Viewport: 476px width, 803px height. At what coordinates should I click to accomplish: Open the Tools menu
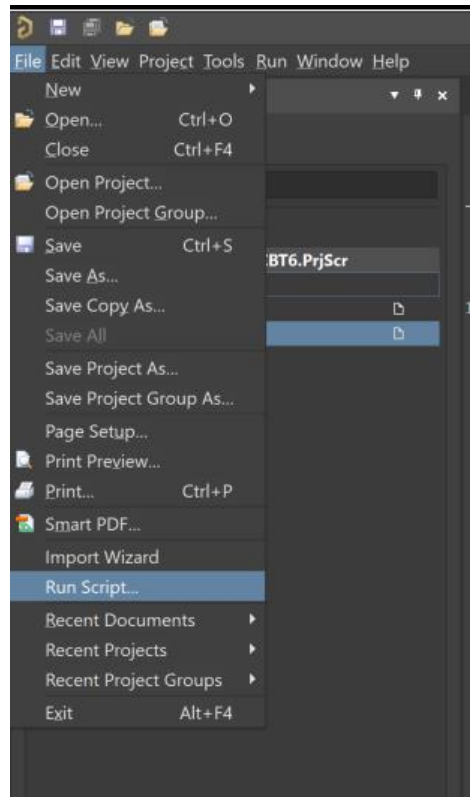pyautogui.click(x=223, y=61)
